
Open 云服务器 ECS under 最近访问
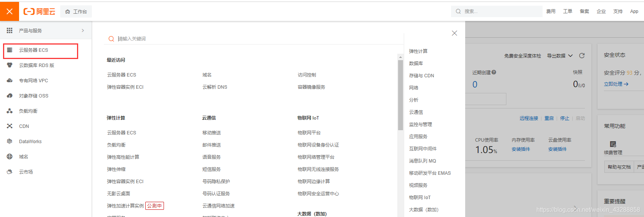[x=122, y=75]
